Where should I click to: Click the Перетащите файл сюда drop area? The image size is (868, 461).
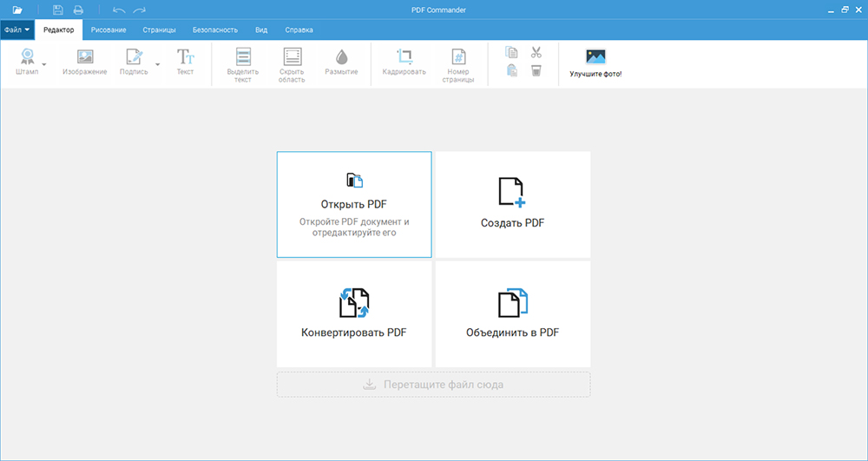(x=433, y=384)
